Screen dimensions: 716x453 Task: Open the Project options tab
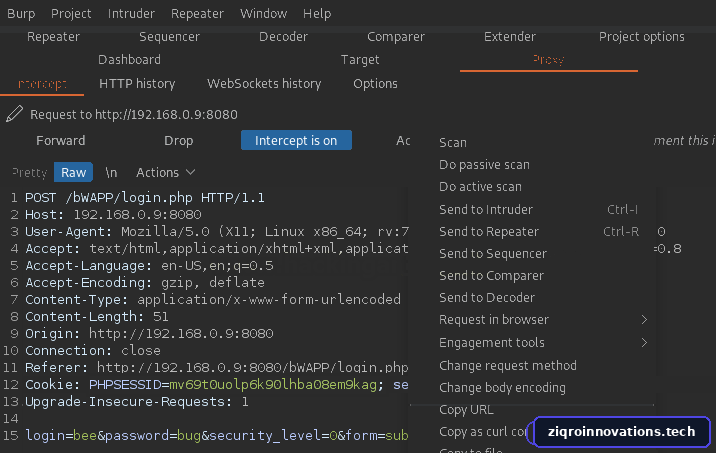point(642,37)
